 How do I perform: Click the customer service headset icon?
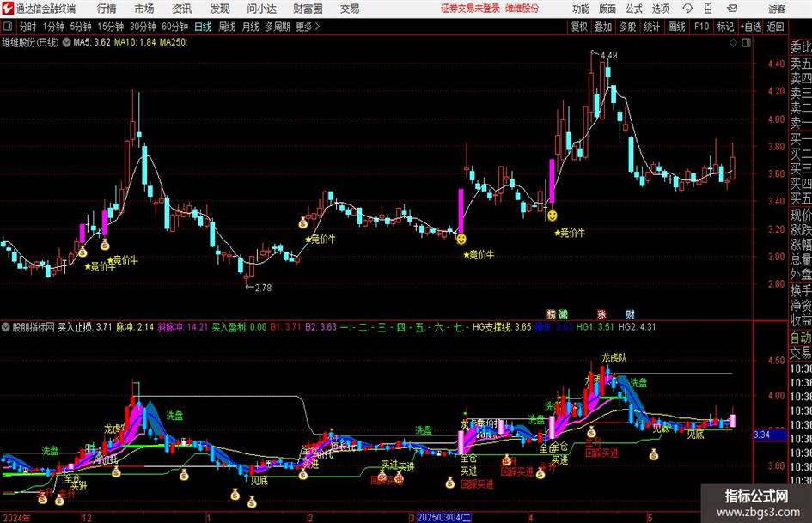coord(687,9)
